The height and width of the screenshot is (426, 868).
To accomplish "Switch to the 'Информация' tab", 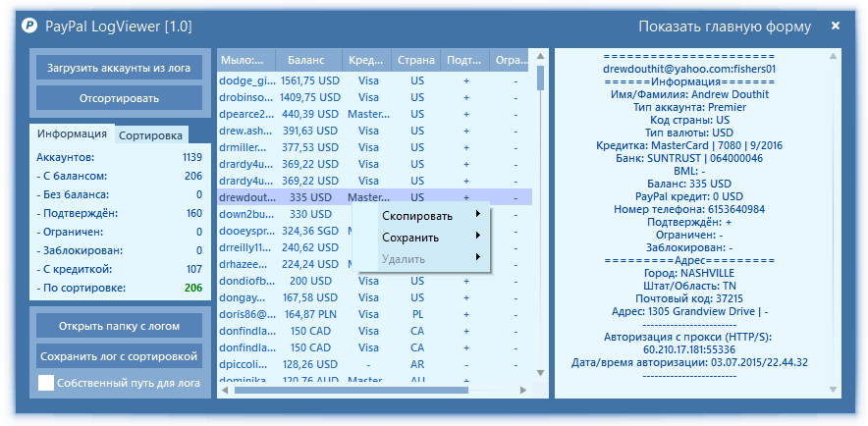I will click(x=72, y=133).
